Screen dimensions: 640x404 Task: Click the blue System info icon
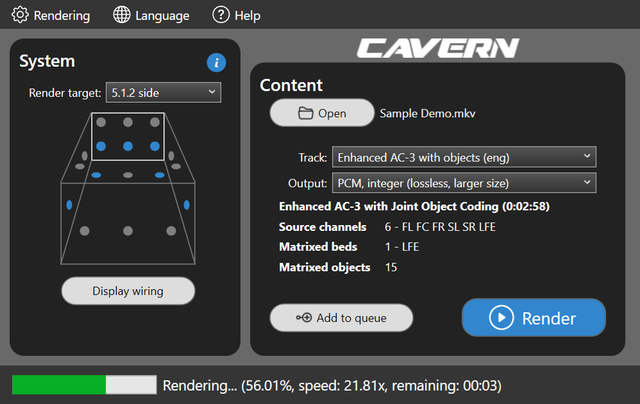click(216, 62)
